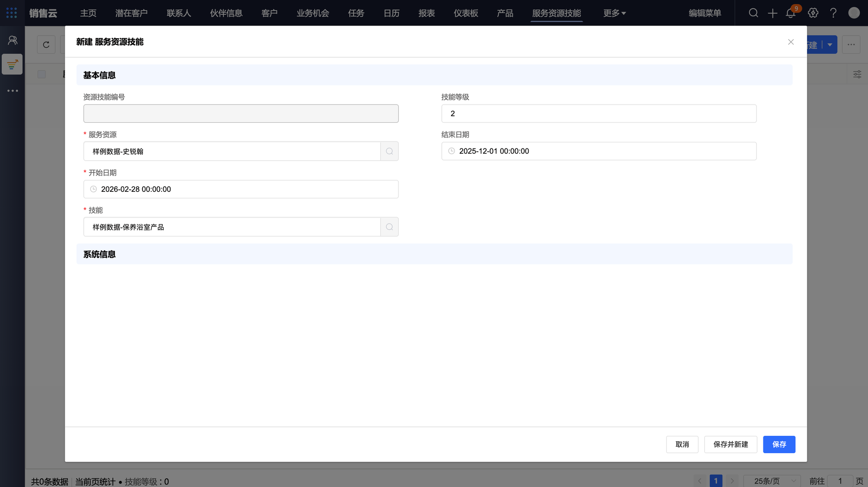Toggle the select-all checkbox in table header
Screen dimensions: 868x487
point(42,74)
